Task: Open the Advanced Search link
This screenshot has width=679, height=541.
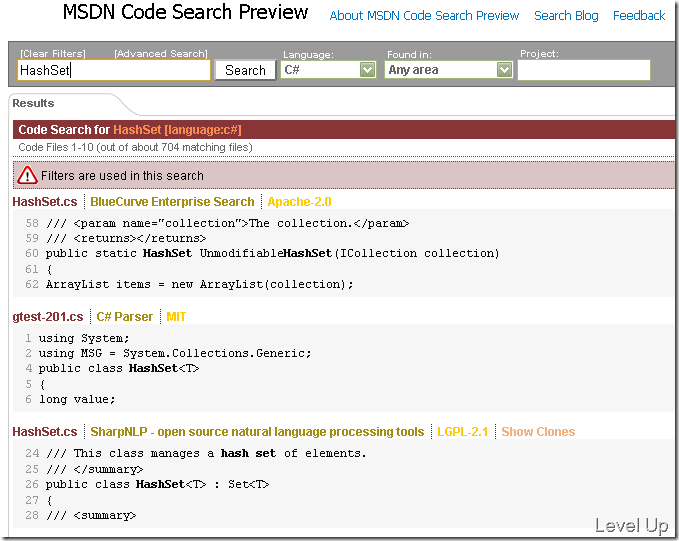Action: 161,53
